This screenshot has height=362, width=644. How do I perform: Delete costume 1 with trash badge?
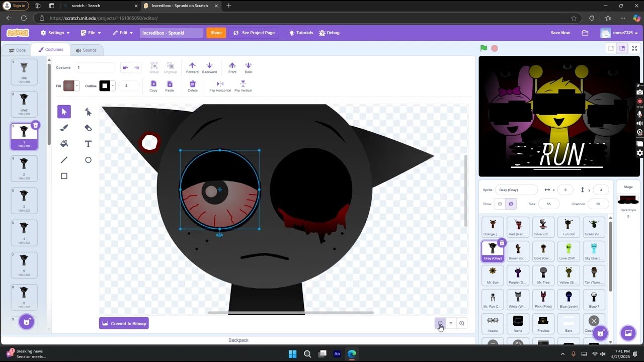(x=35, y=125)
